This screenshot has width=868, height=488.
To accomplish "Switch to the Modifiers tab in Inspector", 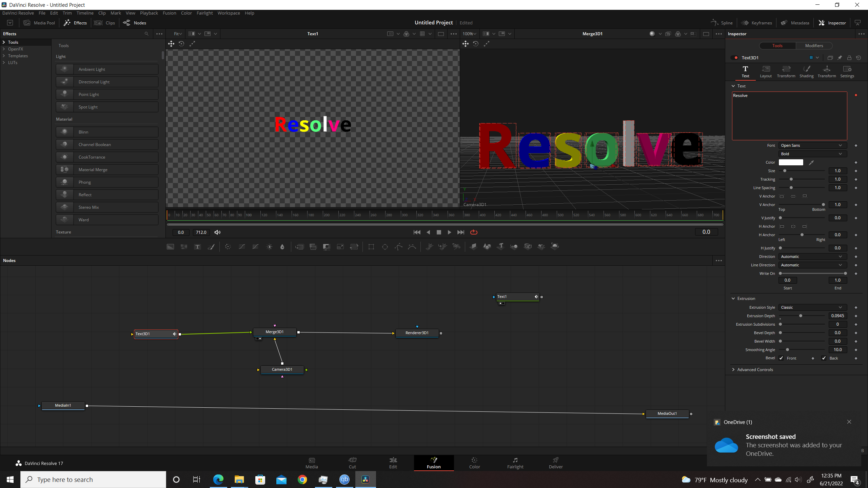I will coord(814,46).
